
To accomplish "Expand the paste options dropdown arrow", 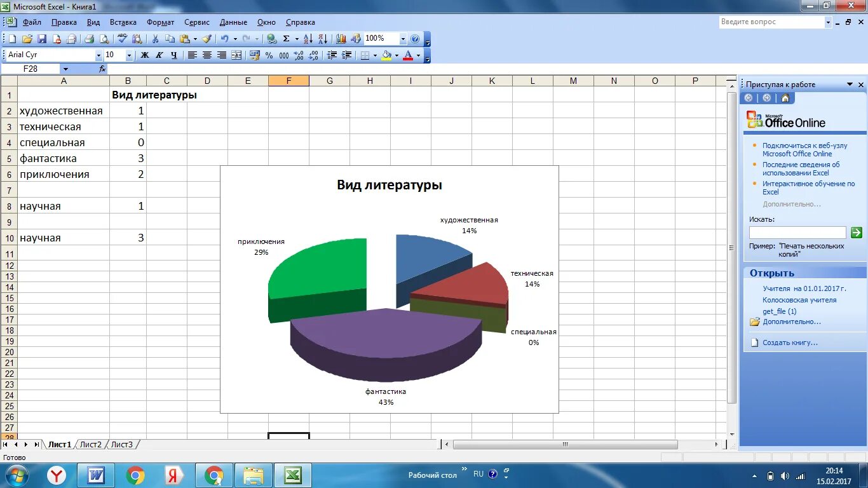I will (195, 39).
